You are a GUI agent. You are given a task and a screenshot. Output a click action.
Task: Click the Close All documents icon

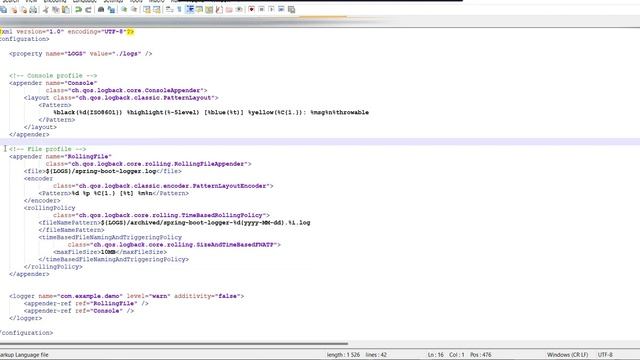24,9
